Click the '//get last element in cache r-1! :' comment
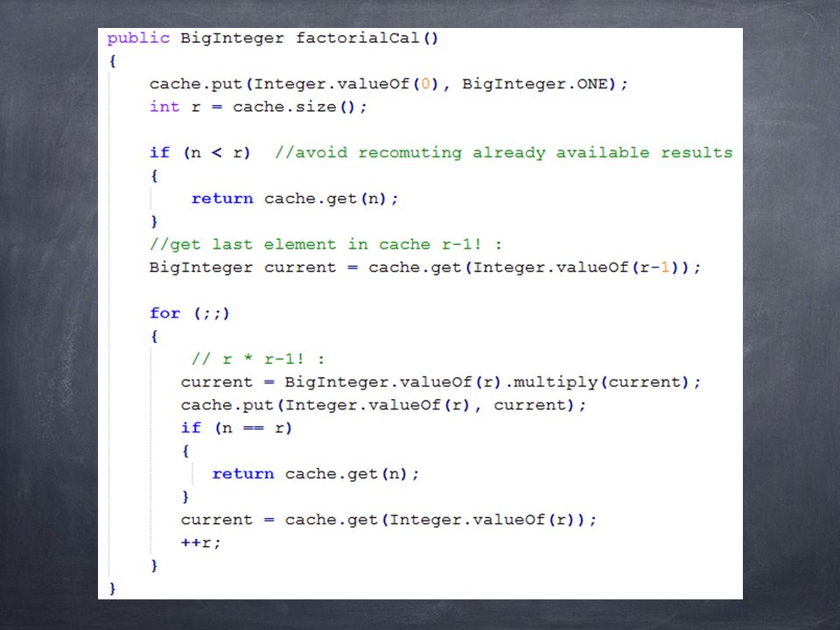Image resolution: width=840 pixels, height=630 pixels. pos(325,245)
